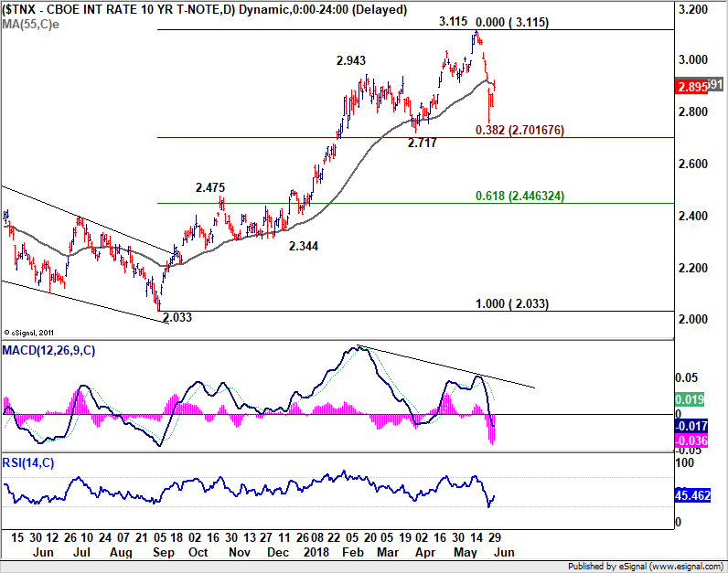Click the '2.475' price annotation
This screenshot has width=728, height=573.
[x=209, y=187]
